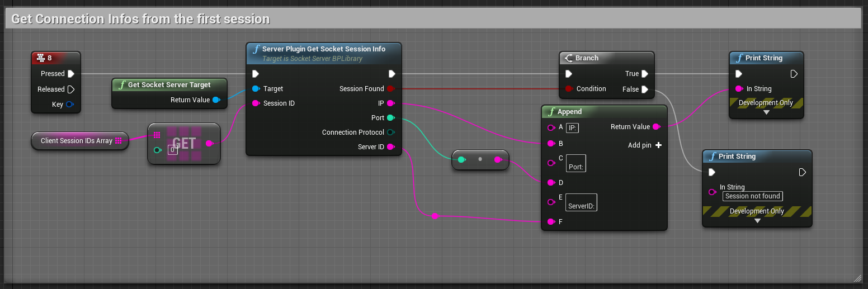Screen dimensions: 868x289
Task: Click the Pressed execution pin on key 8 node
Action: [x=71, y=74]
